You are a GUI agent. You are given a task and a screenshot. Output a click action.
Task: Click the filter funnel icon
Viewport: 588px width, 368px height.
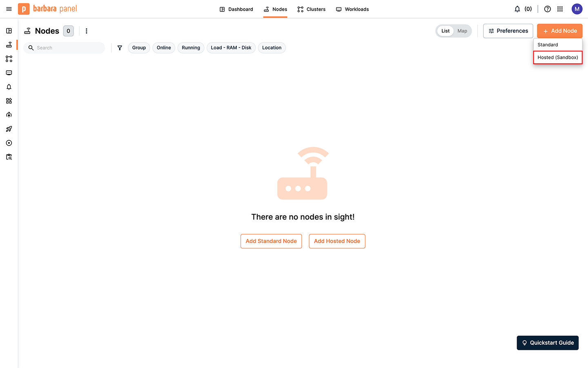coord(120,48)
